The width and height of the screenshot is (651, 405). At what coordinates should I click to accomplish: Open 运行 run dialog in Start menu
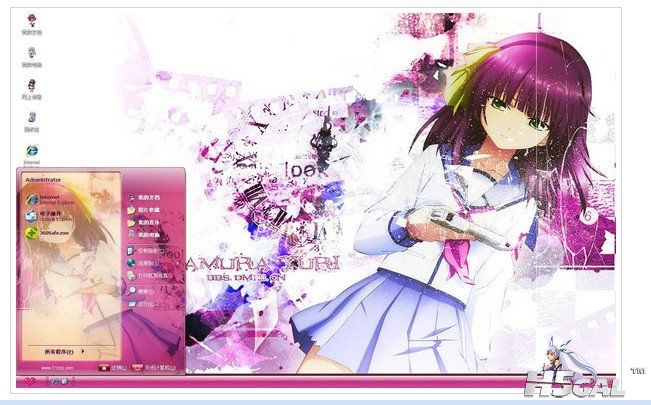click(x=141, y=304)
